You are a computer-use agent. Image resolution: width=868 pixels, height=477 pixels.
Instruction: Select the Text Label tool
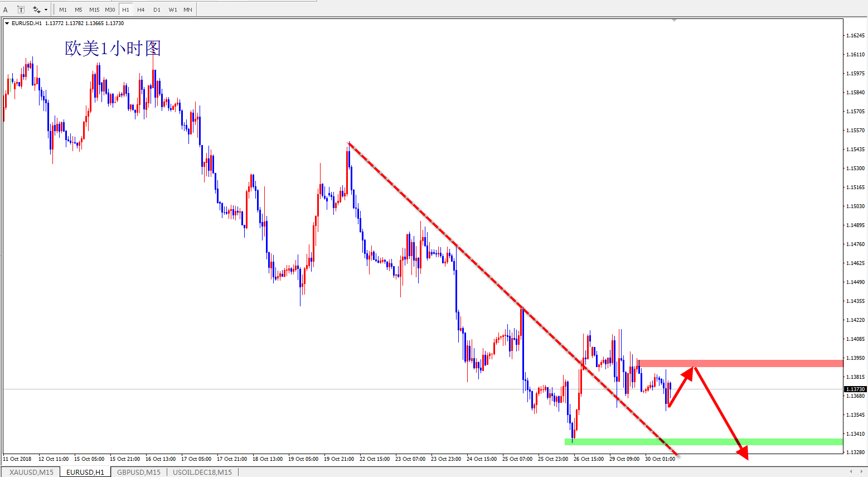(x=21, y=9)
